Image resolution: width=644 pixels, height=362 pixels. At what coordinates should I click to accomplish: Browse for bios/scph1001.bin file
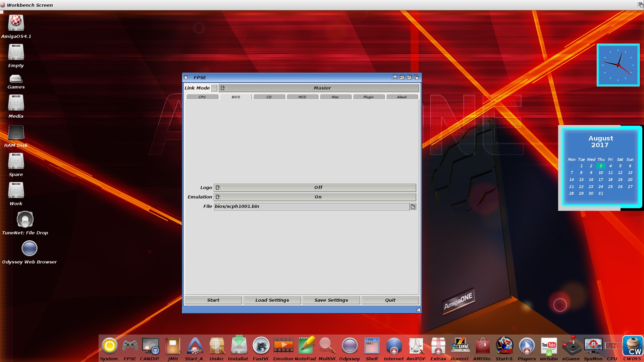[413, 206]
